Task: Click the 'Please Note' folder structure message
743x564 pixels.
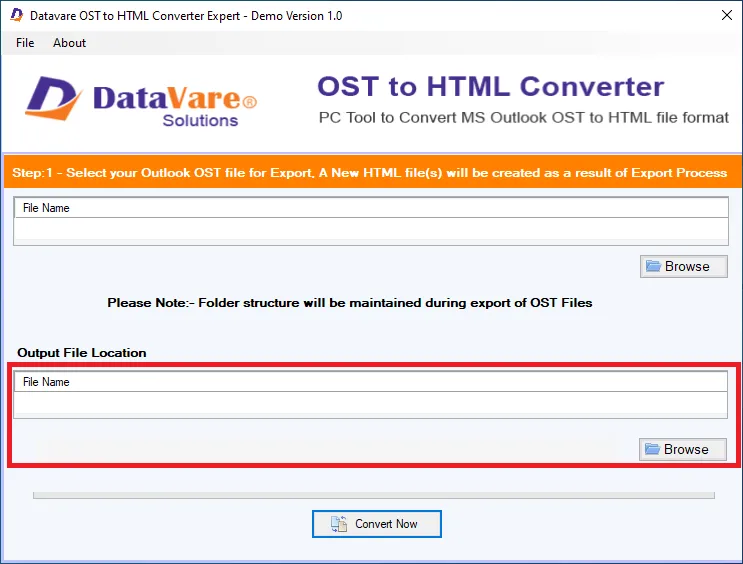Action: 350,303
